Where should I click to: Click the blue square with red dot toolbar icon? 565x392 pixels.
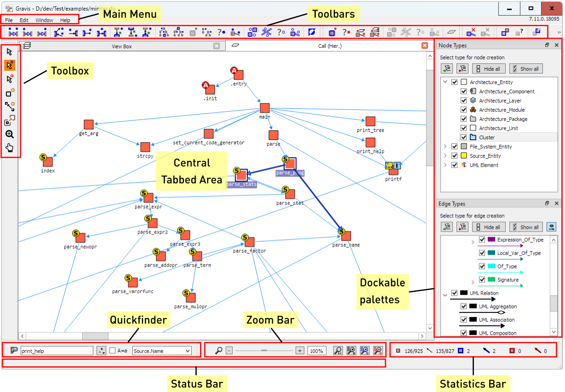tap(332, 32)
